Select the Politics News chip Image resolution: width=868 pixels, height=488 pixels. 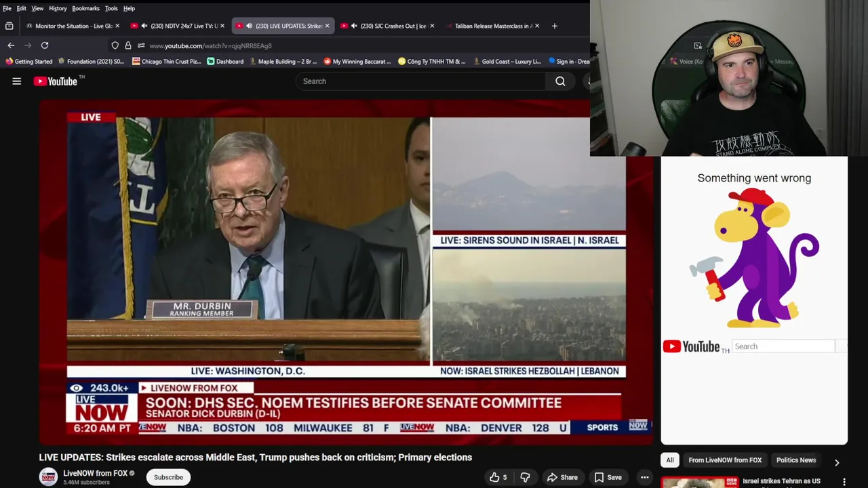click(796, 460)
